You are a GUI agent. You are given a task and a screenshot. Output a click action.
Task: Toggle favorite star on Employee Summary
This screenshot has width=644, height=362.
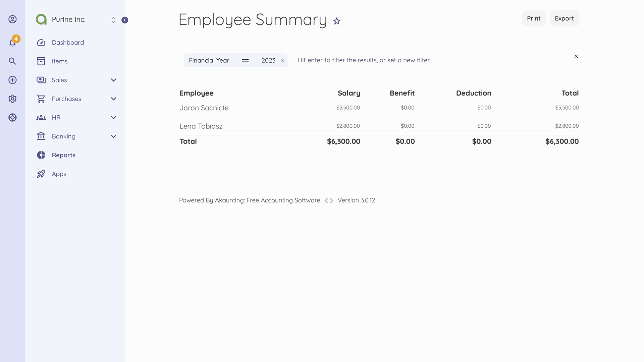pos(336,21)
